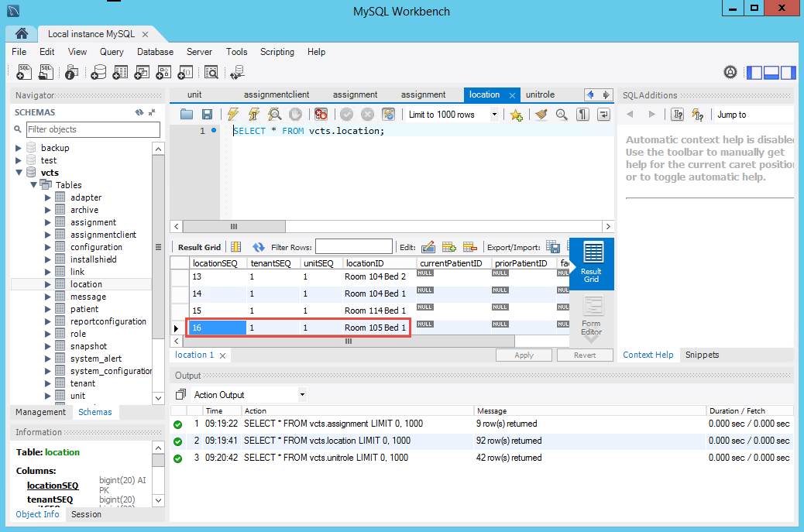Save the SQL script with the floppy disk icon

pyautogui.click(x=207, y=115)
